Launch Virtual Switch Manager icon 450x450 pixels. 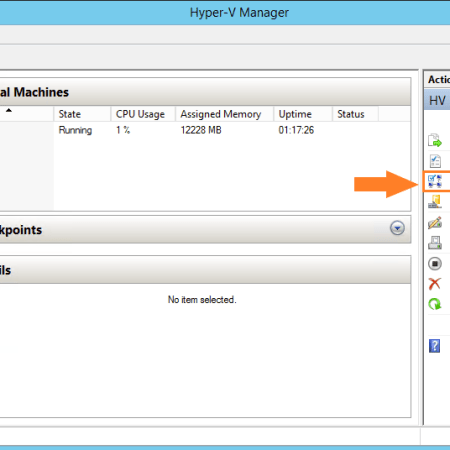pos(435,181)
